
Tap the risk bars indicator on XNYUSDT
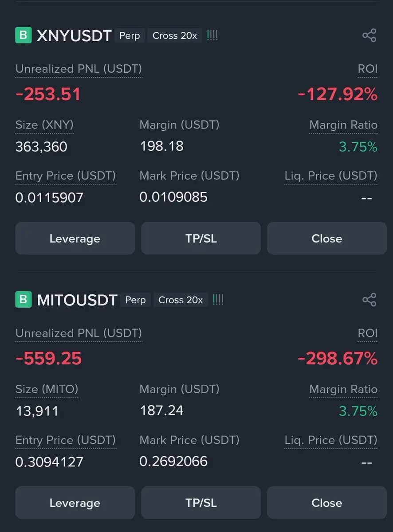point(212,35)
